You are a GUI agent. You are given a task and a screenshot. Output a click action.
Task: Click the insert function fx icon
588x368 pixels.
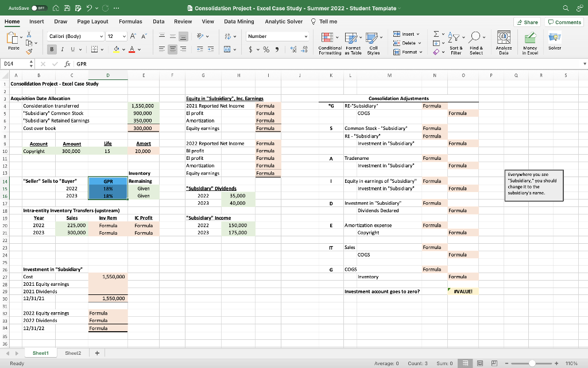(x=68, y=64)
